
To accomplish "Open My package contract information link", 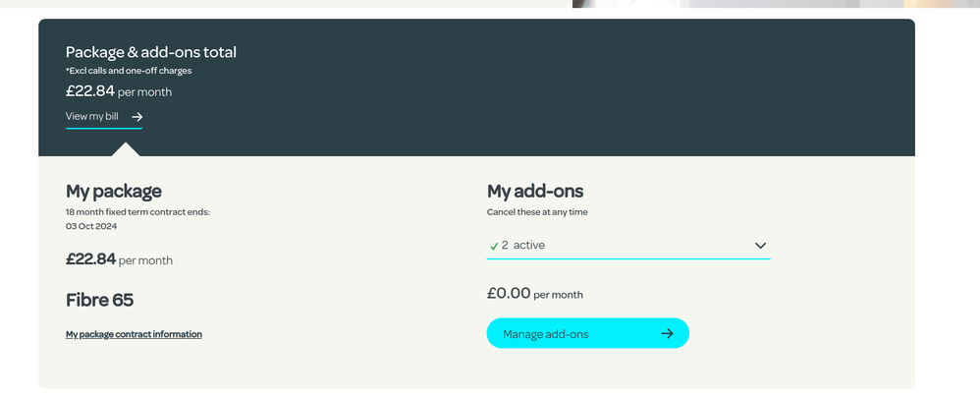I will [x=134, y=334].
